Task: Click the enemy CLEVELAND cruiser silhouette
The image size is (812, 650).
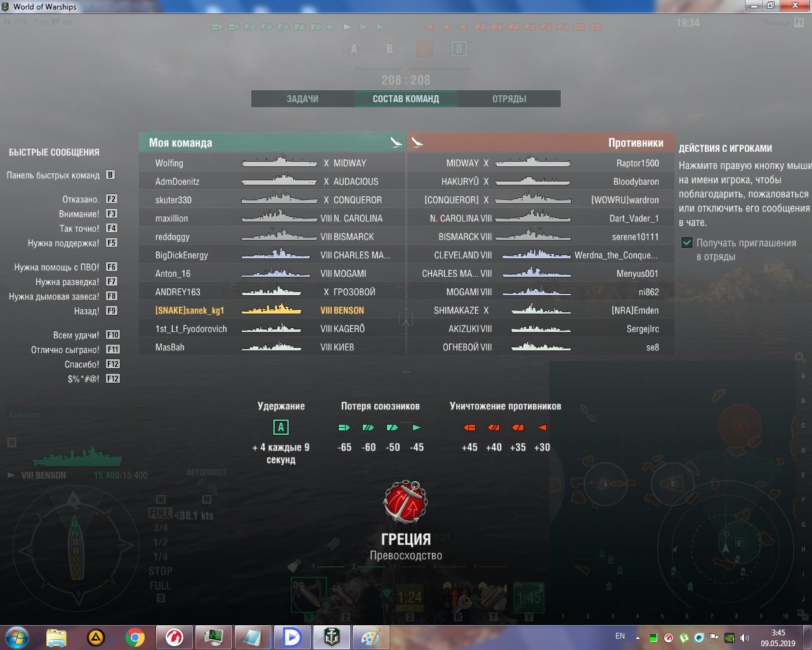Action: [537, 255]
